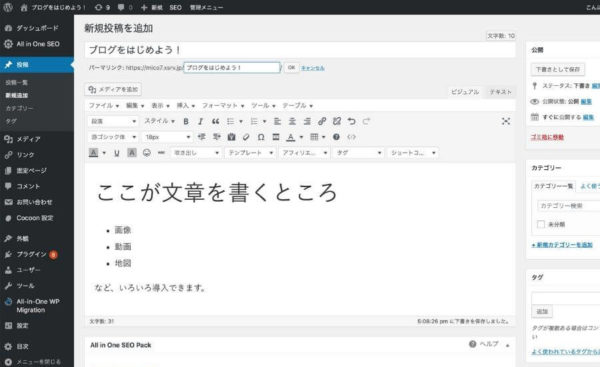Open keyboard shortcuts help icon
600x367 pixels.
click(x=336, y=137)
